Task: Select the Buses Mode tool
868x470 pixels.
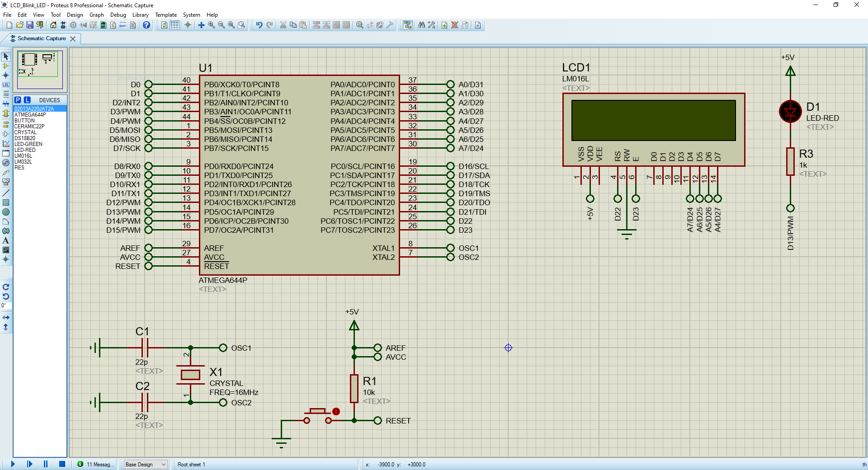Action: click(6, 104)
